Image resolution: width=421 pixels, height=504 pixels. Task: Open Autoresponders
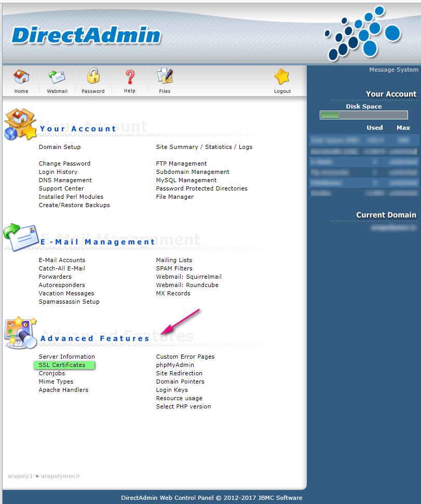point(62,285)
